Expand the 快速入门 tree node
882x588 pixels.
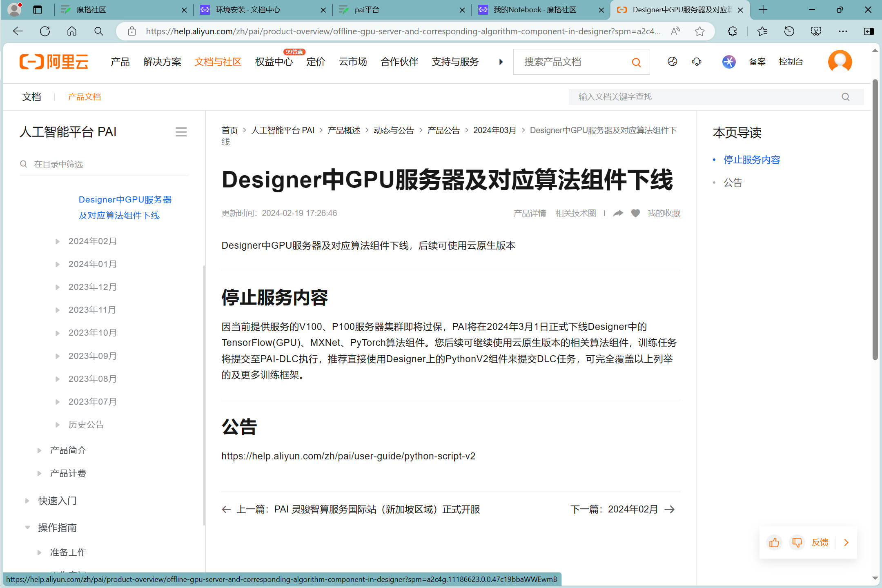[27, 501]
